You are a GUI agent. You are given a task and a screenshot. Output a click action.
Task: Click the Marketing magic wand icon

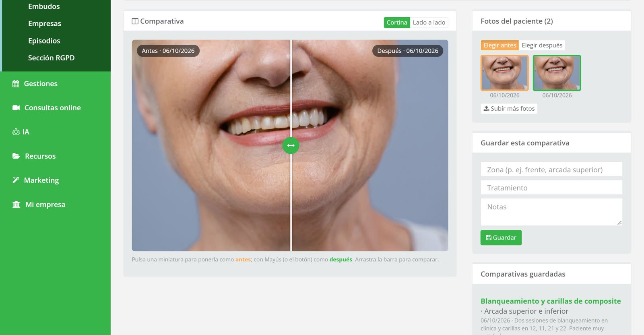16,180
